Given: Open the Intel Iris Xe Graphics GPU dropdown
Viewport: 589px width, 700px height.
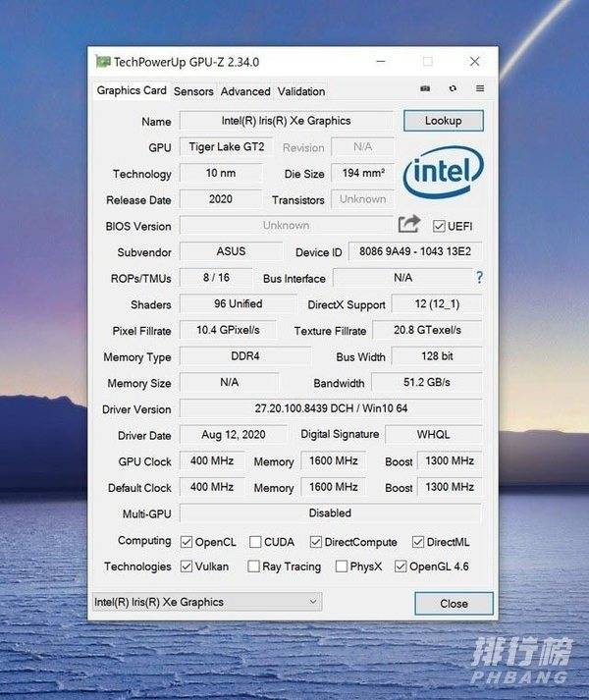Looking at the screenshot, I should pos(207,602).
